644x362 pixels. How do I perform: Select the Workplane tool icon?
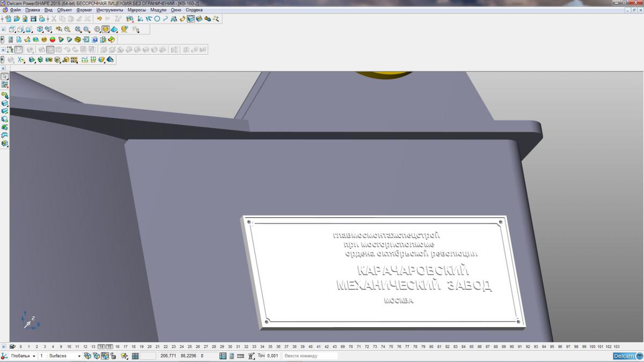point(140,19)
